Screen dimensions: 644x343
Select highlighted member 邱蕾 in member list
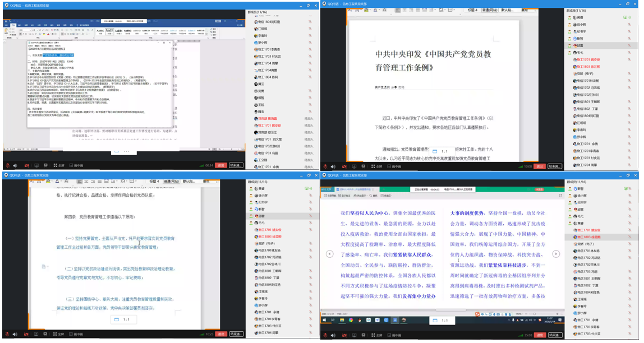click(x=581, y=45)
